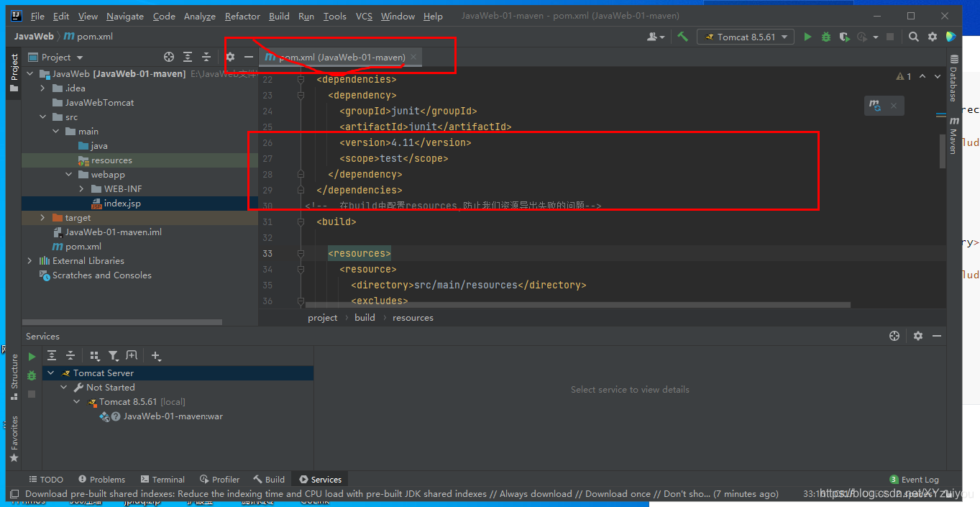Open the Tools menu
The width and height of the screenshot is (980, 507).
coord(334,16)
